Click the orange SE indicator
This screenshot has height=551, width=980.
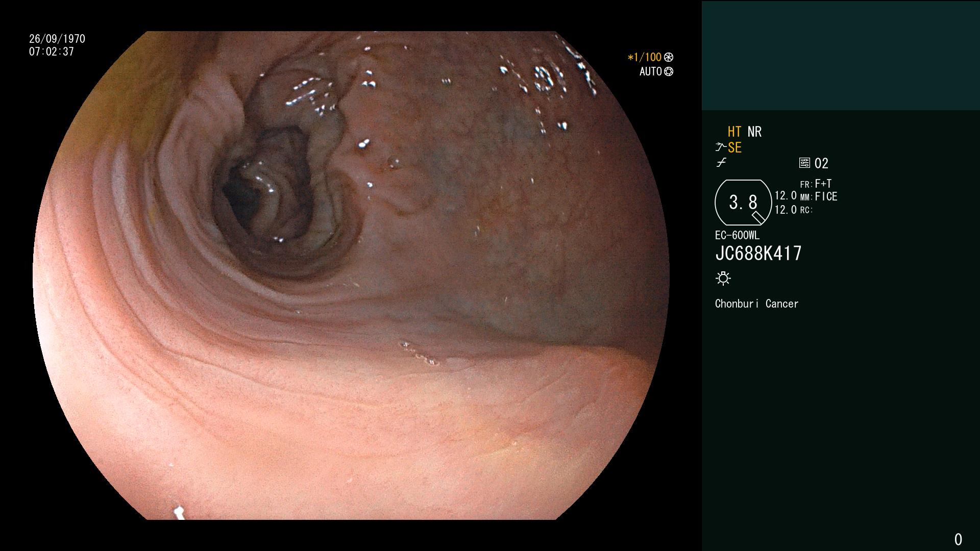[734, 148]
